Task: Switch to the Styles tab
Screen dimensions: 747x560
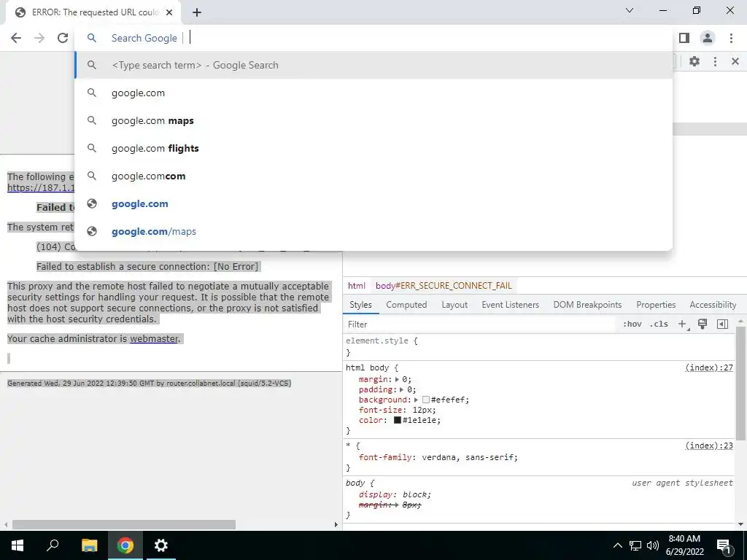Action: [360, 305]
